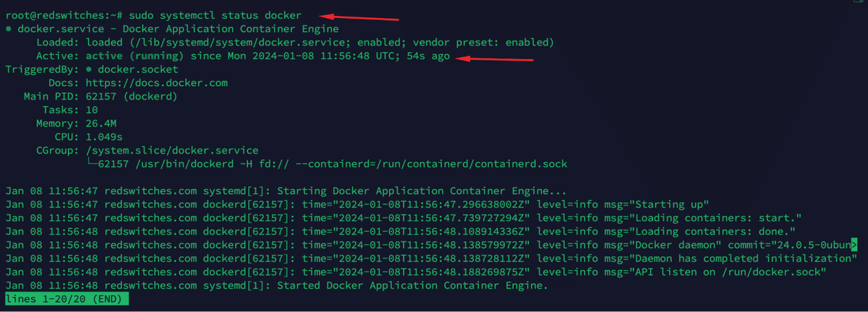This screenshot has width=868, height=312.
Task: Click the '54s ago' uptime text
Action: tap(427, 56)
